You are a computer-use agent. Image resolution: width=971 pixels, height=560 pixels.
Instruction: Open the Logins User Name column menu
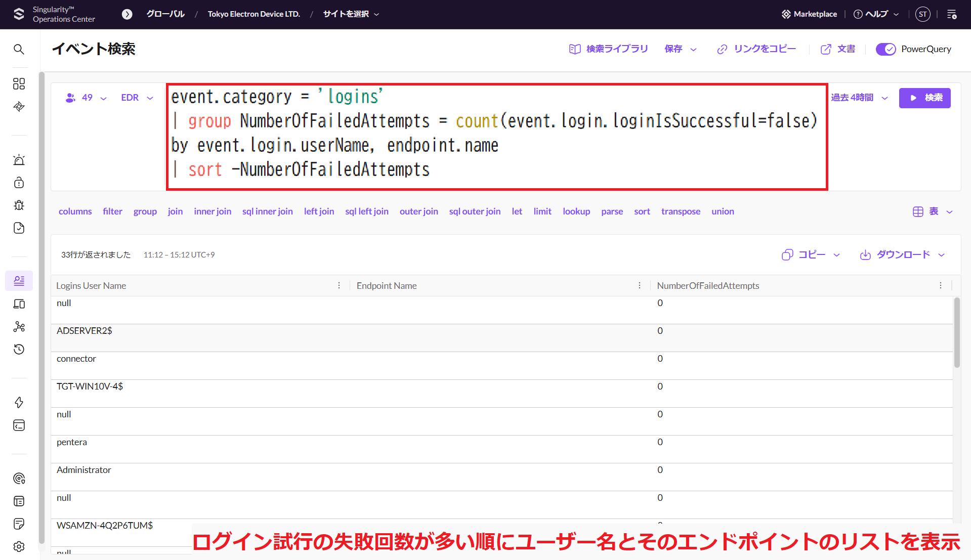(339, 286)
